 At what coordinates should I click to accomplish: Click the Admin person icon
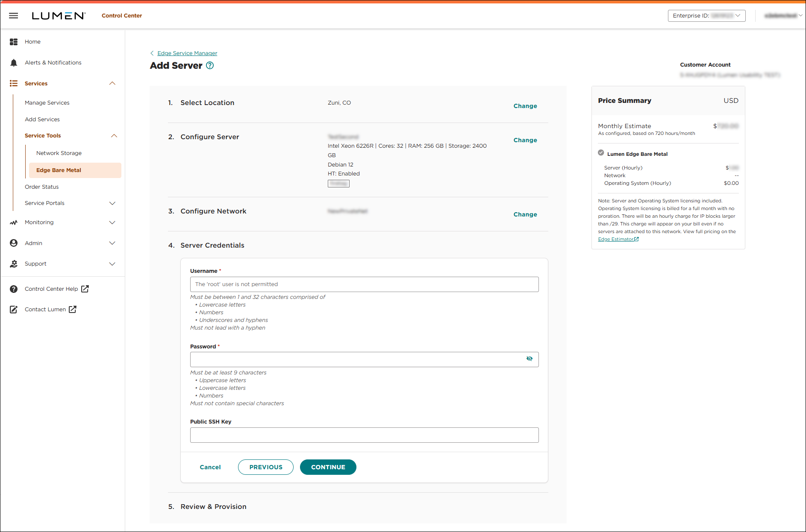pos(14,243)
